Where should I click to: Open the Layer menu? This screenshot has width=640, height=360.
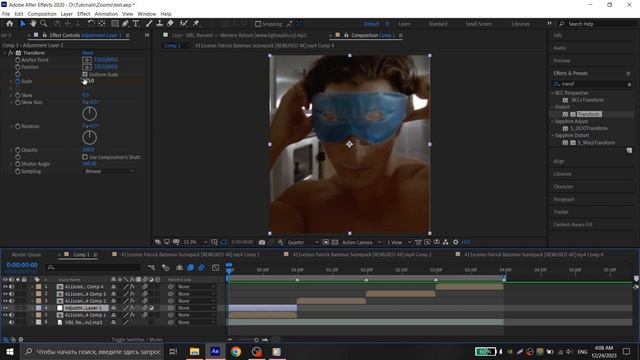67,14
